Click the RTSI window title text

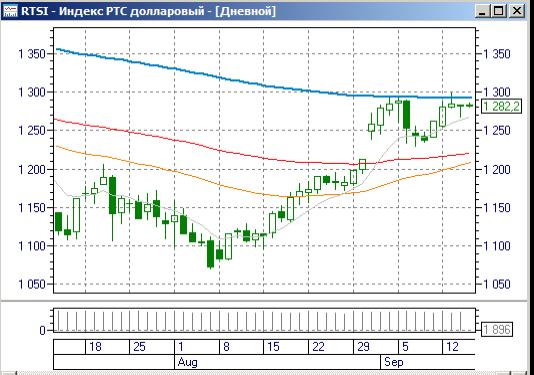pos(148,11)
